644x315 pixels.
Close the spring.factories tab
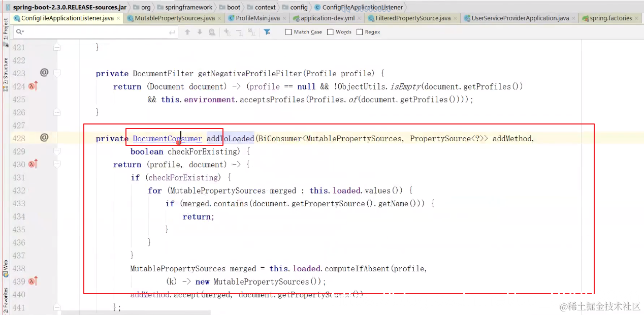(637, 18)
